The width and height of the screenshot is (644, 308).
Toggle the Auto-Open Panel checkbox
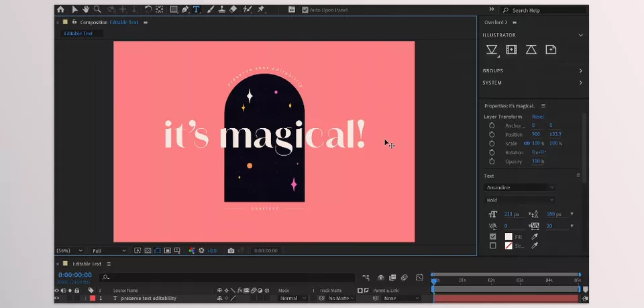[x=305, y=9]
